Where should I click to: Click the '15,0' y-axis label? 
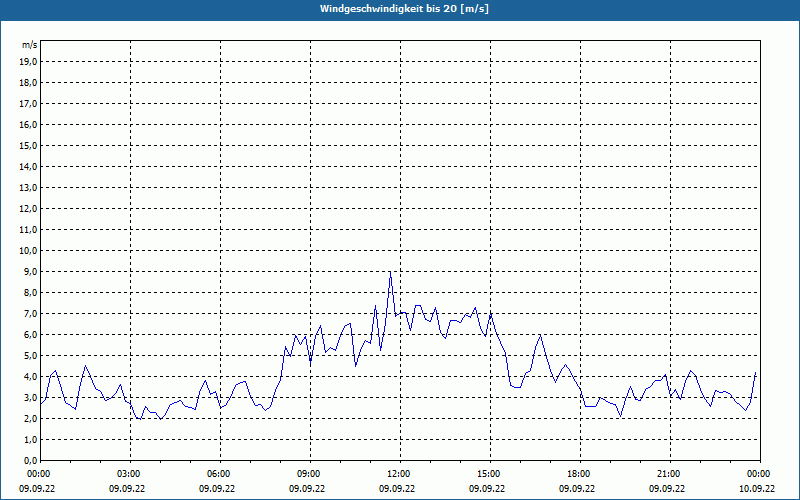[29, 145]
